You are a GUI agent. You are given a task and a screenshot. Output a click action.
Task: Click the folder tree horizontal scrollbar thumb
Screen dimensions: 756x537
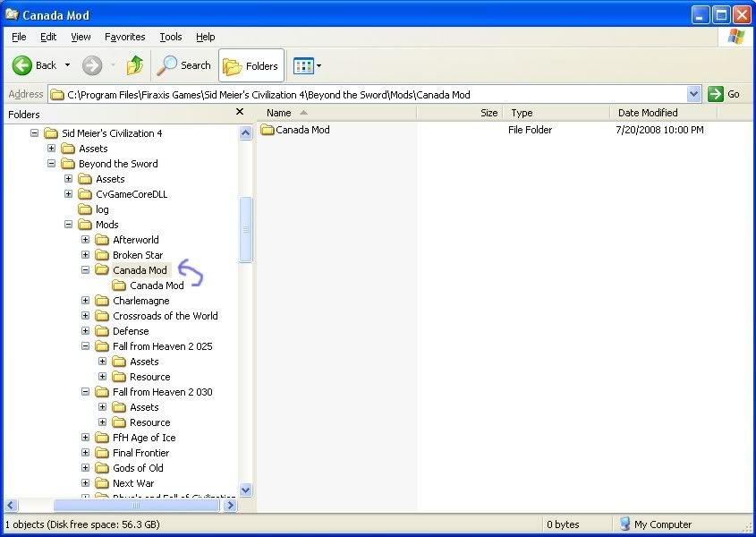(x=137, y=505)
